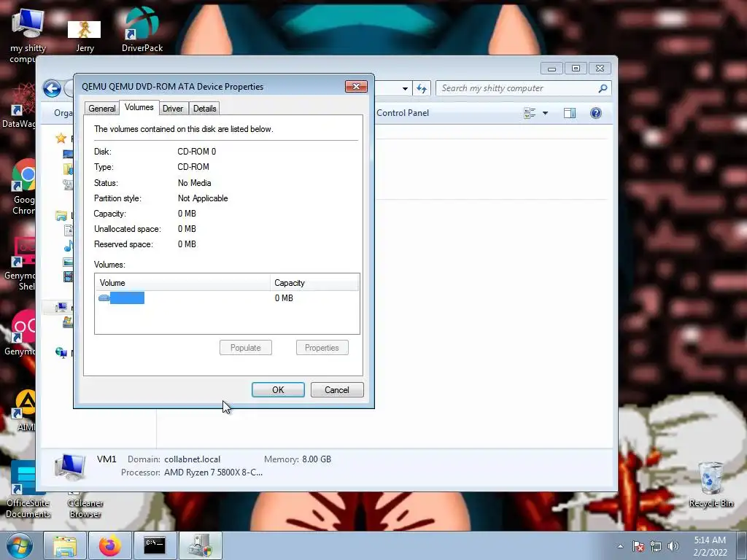The image size is (747, 560).
Task: Open Firefox from the taskbar
Action: (110, 545)
